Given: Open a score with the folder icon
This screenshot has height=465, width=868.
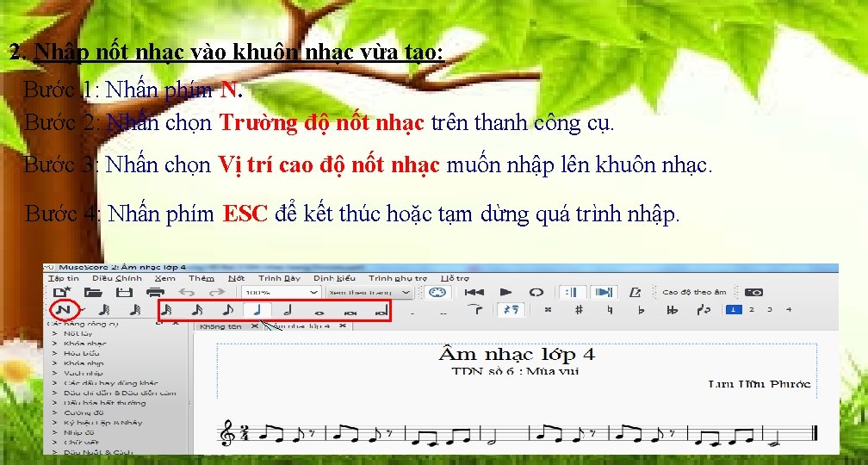Looking at the screenshot, I should pos(94,292).
